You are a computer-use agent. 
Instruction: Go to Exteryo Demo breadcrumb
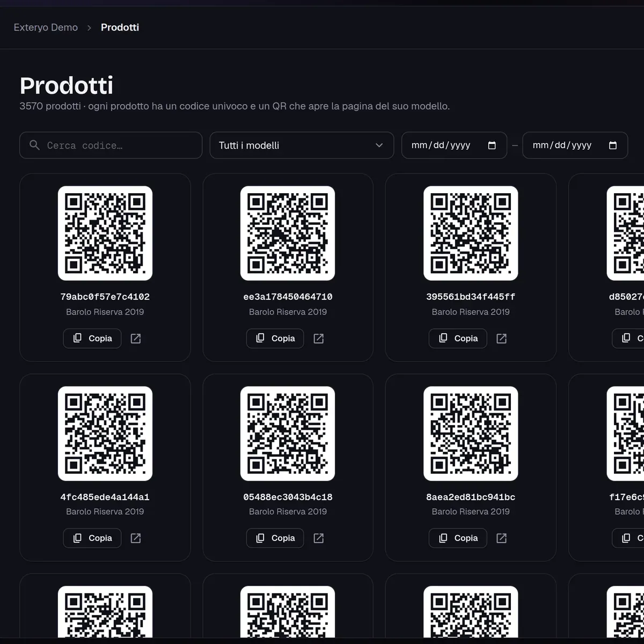[x=46, y=27]
